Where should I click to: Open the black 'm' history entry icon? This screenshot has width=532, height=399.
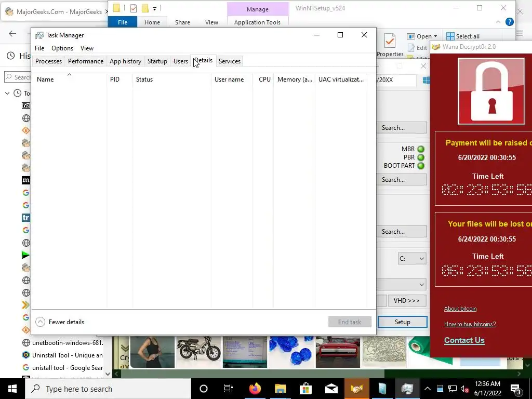(x=26, y=180)
